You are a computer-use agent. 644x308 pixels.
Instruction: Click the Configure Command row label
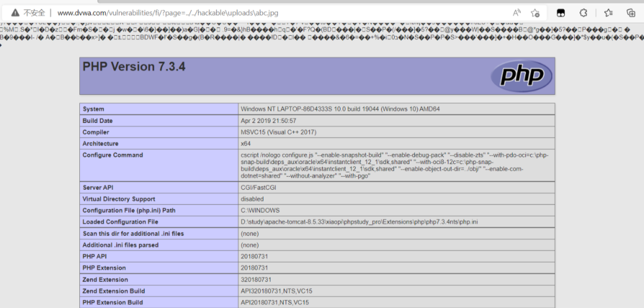tap(113, 155)
